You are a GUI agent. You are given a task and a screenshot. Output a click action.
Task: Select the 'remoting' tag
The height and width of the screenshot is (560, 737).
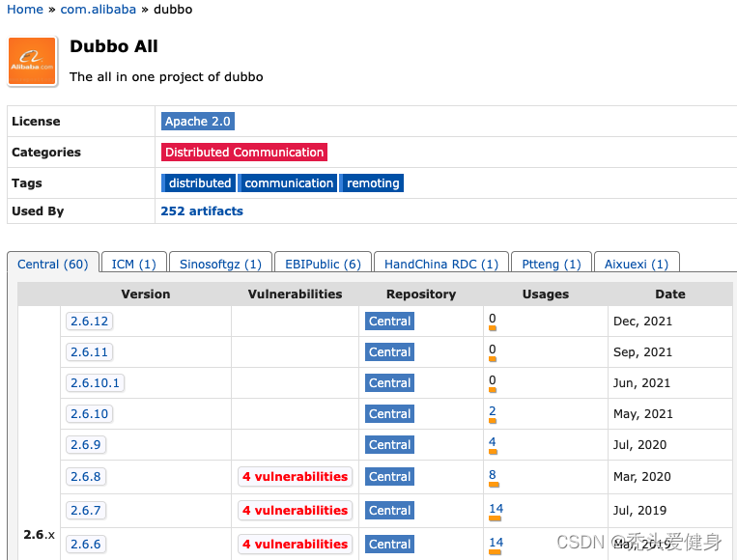[372, 183]
